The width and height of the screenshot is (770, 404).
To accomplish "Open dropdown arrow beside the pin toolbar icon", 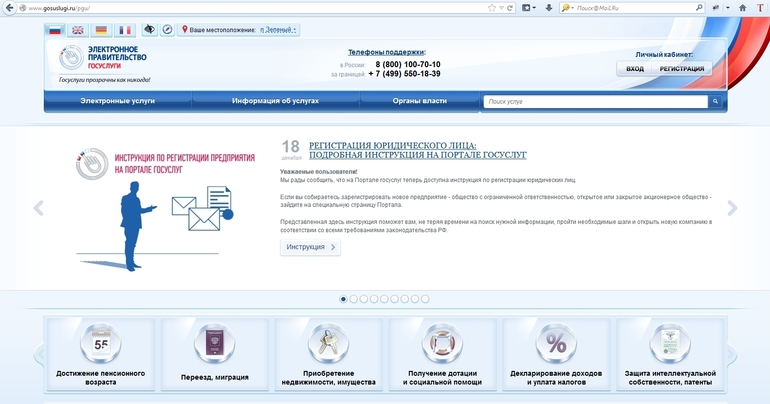I will [x=728, y=8].
